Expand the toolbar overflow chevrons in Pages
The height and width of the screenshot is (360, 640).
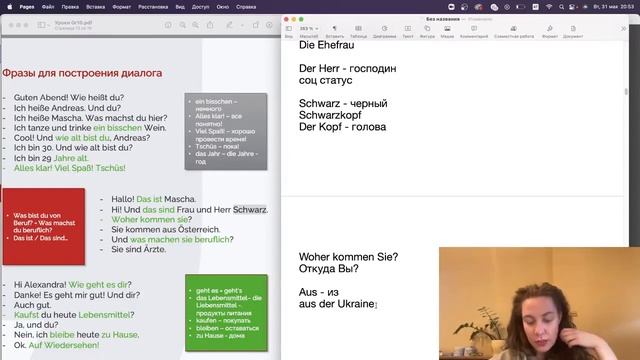tap(623, 29)
